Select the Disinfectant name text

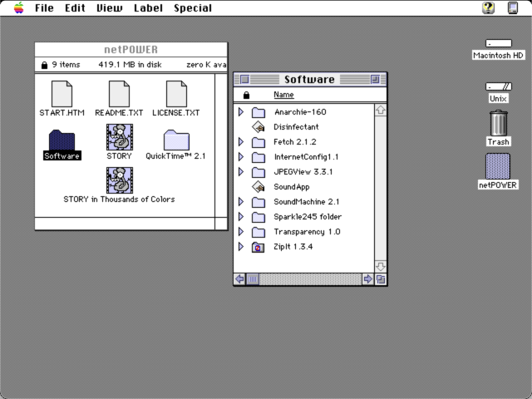tap(296, 127)
